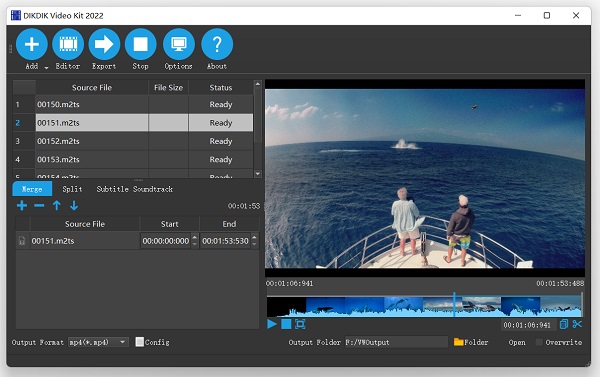Select file row 00151.m2ts in top list
The image size is (600, 377).
pos(133,123)
